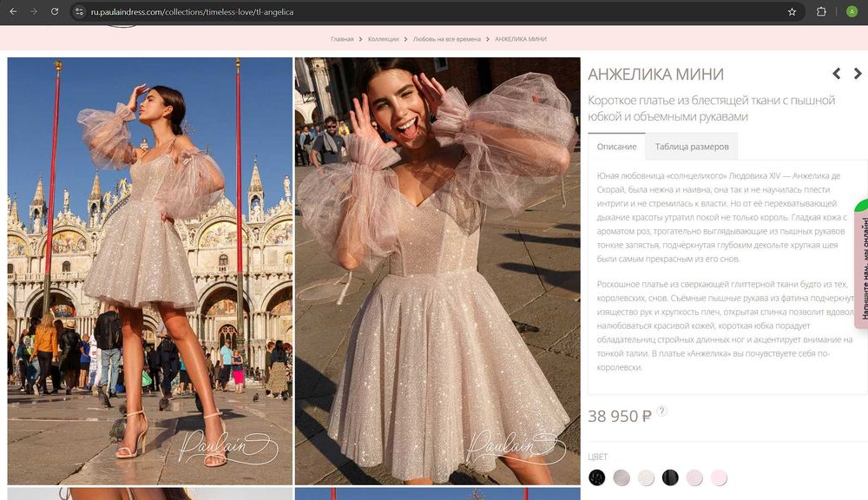This screenshot has height=500, width=868.
Task: Open the online chat tab on the right edge
Action: coord(862,266)
